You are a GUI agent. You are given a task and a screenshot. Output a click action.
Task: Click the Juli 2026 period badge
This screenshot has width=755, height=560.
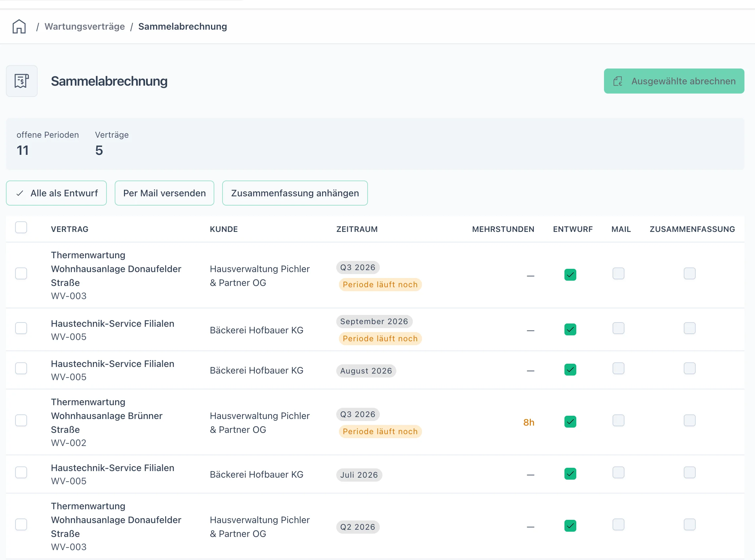pyautogui.click(x=359, y=475)
